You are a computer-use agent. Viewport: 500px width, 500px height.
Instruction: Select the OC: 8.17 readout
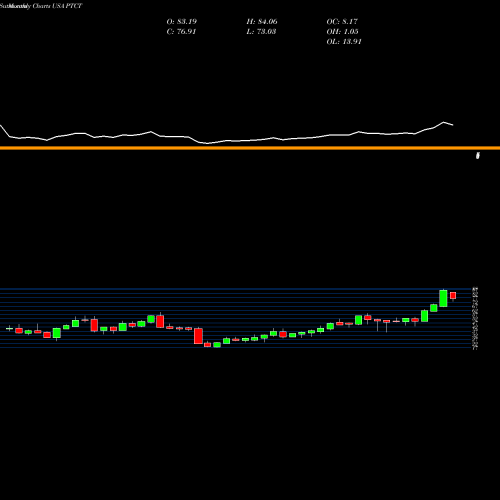click(x=342, y=22)
